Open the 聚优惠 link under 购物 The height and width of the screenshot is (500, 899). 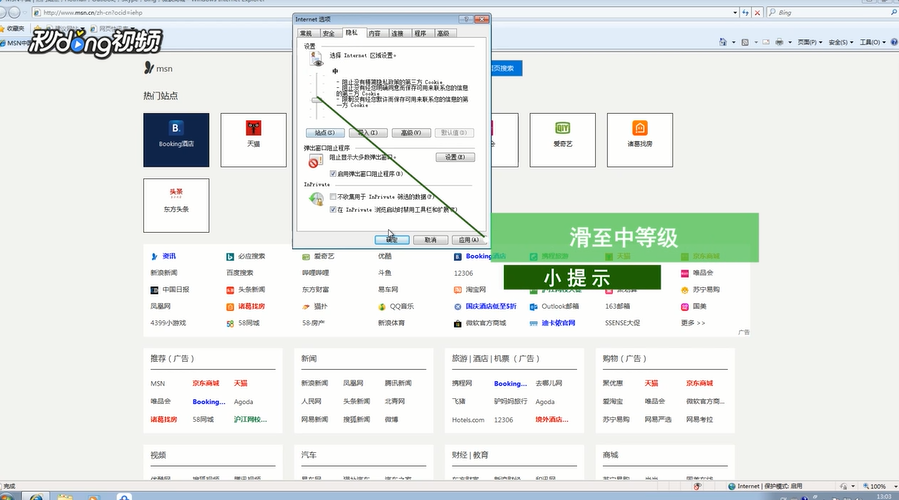pyautogui.click(x=613, y=383)
